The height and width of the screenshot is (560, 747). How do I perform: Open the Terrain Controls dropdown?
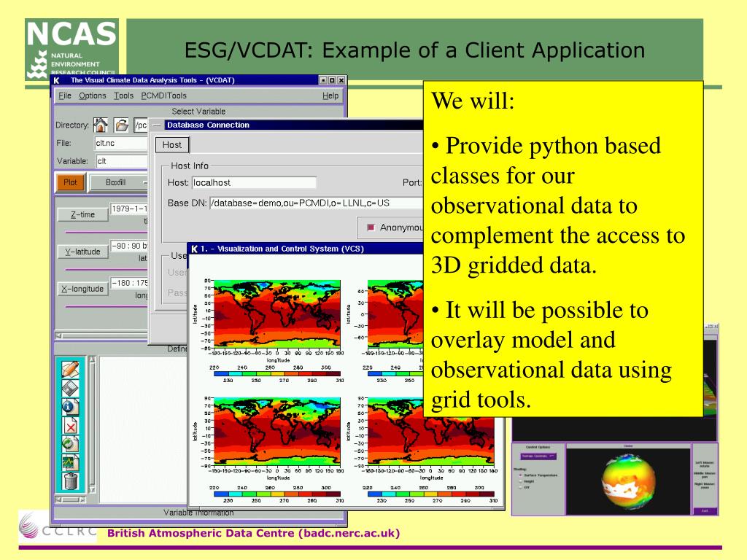538,456
